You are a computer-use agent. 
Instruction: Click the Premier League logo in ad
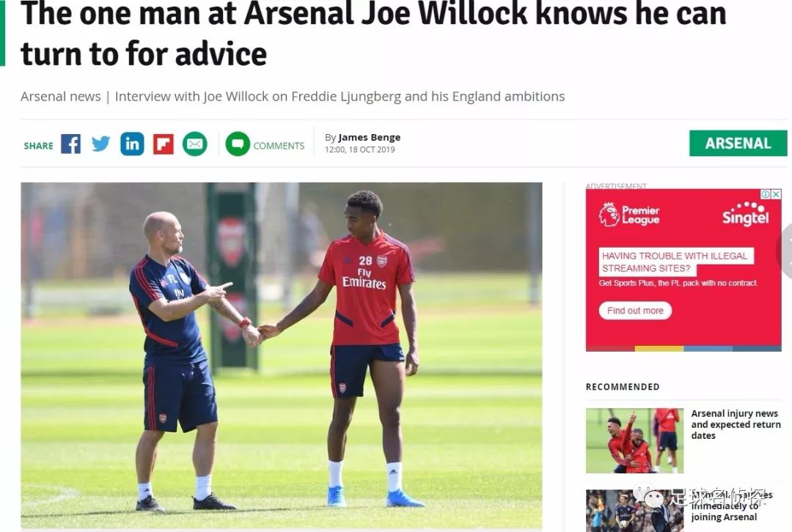629,215
